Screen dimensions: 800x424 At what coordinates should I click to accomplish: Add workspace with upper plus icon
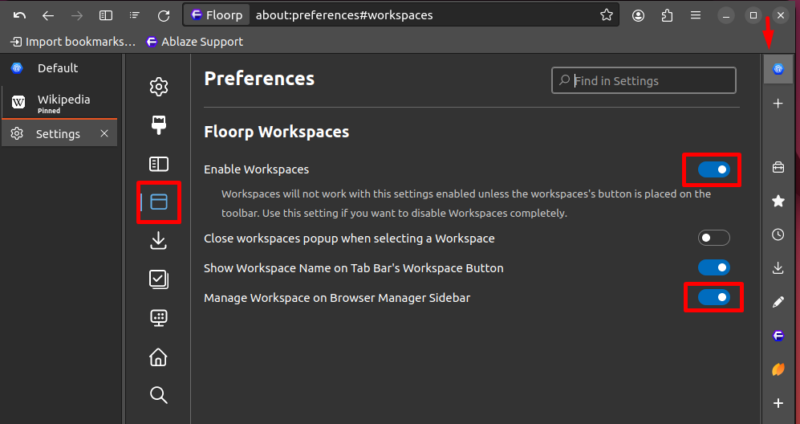778,104
